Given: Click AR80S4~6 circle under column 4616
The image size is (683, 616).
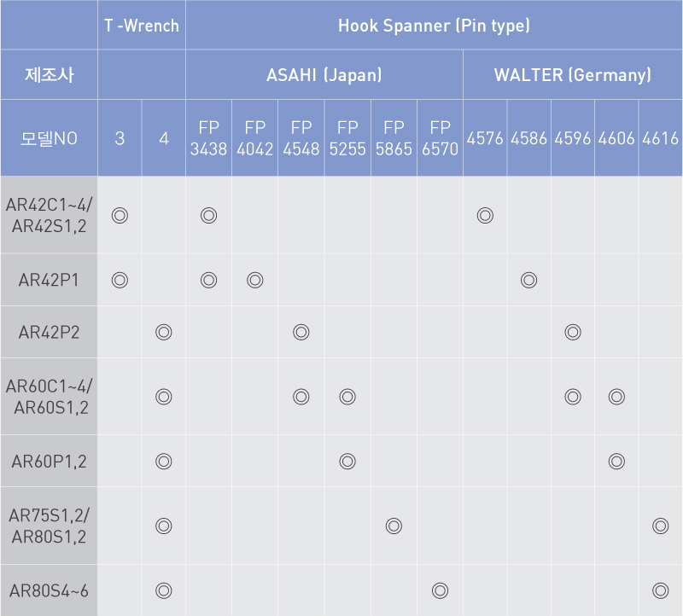Looking at the screenshot, I should coord(661,590).
